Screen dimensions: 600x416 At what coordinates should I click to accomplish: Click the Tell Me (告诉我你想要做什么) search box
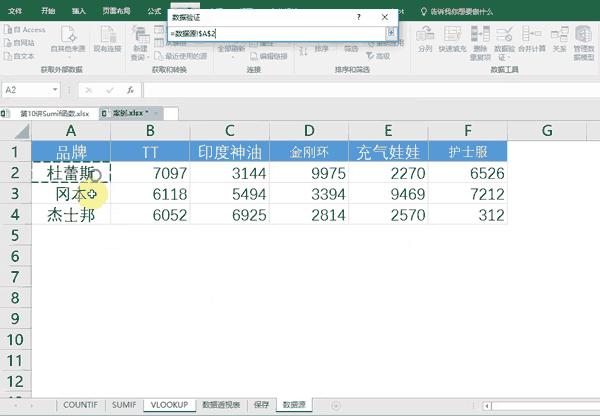pos(457,11)
